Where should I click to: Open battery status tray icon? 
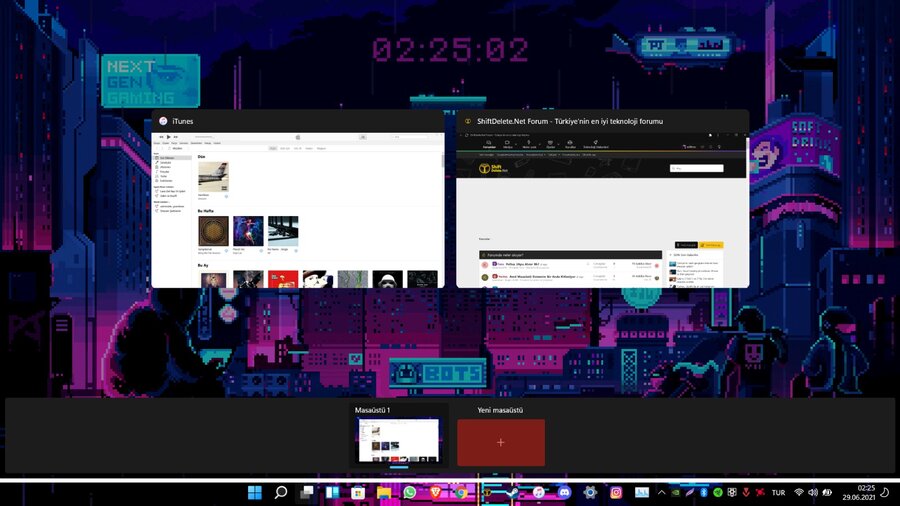coord(827,492)
